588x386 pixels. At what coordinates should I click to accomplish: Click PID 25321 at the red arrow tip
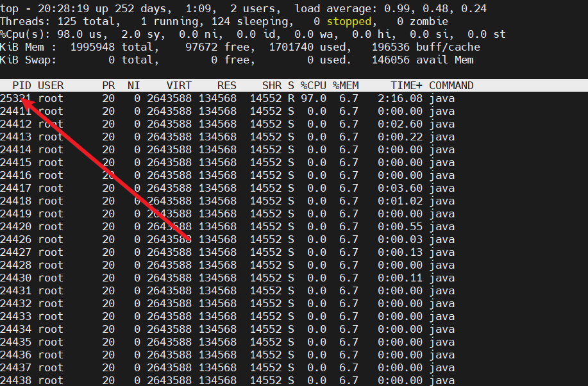coord(15,98)
